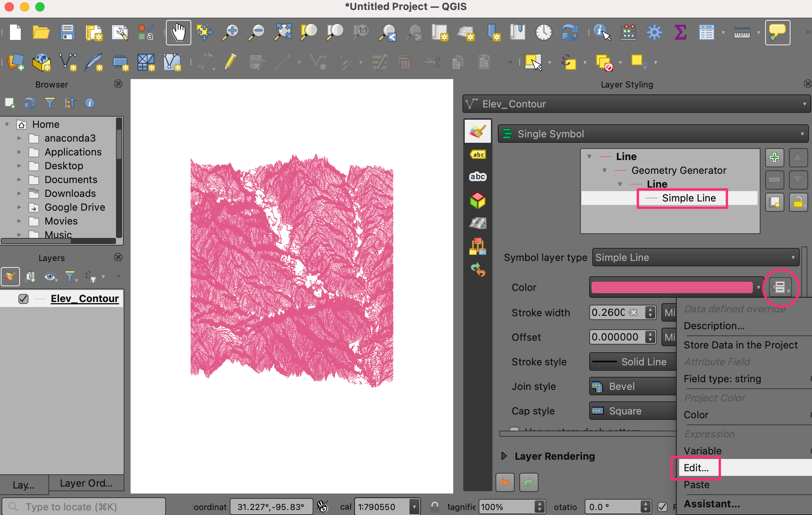Switch to the Layer Order tab
The width and height of the screenshot is (812, 515).
coord(86,484)
